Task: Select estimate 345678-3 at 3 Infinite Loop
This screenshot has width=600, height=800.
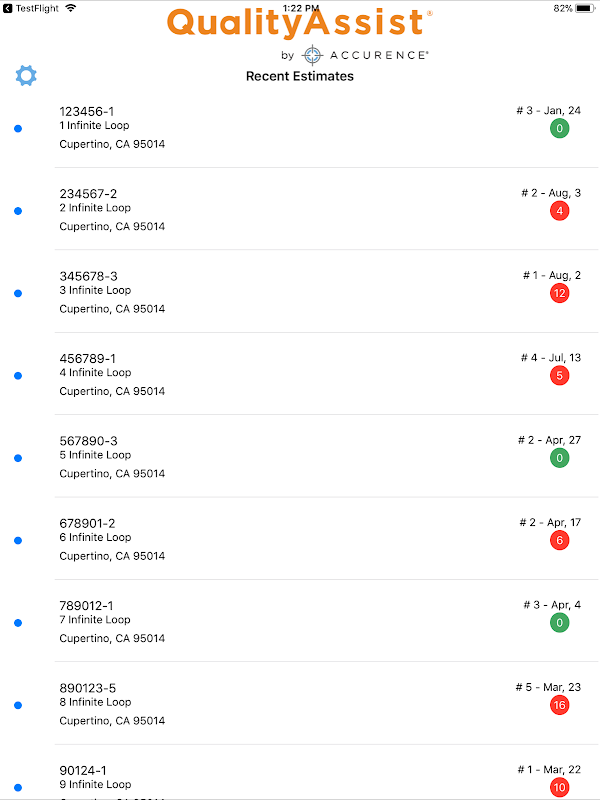Action: coord(327,292)
